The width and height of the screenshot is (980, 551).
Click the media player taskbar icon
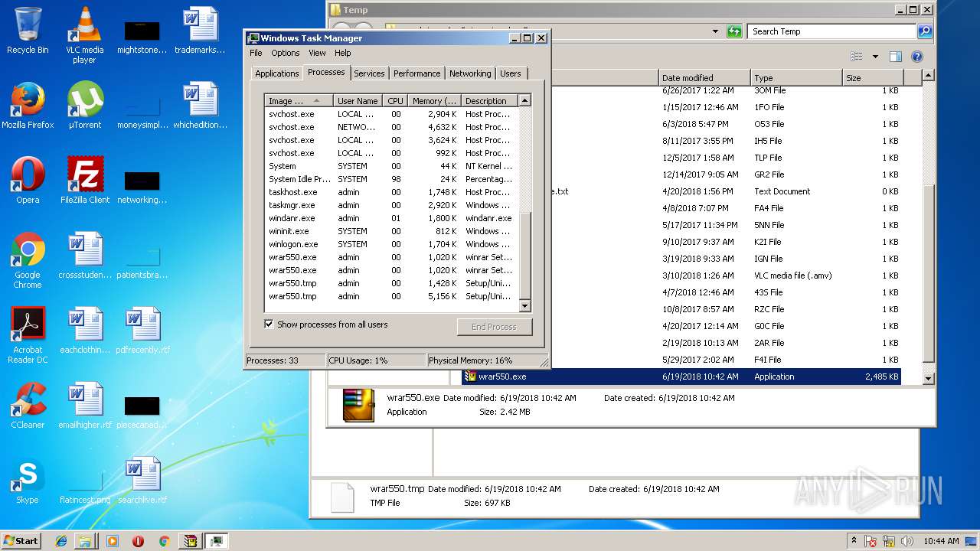point(112,541)
